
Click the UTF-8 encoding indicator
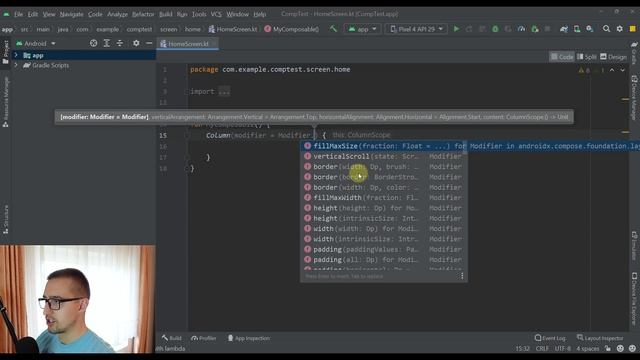coord(563,349)
